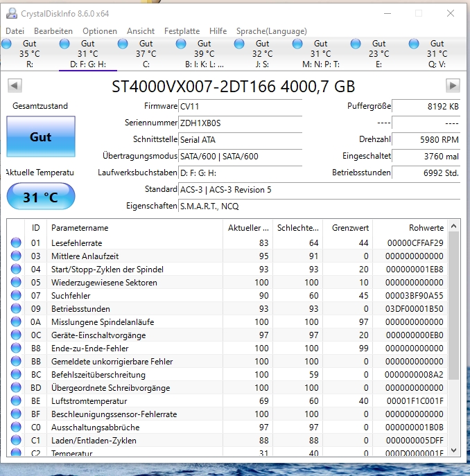Go to next disk with right arrow
Viewport: 470px width, 476px height.
tap(453, 86)
